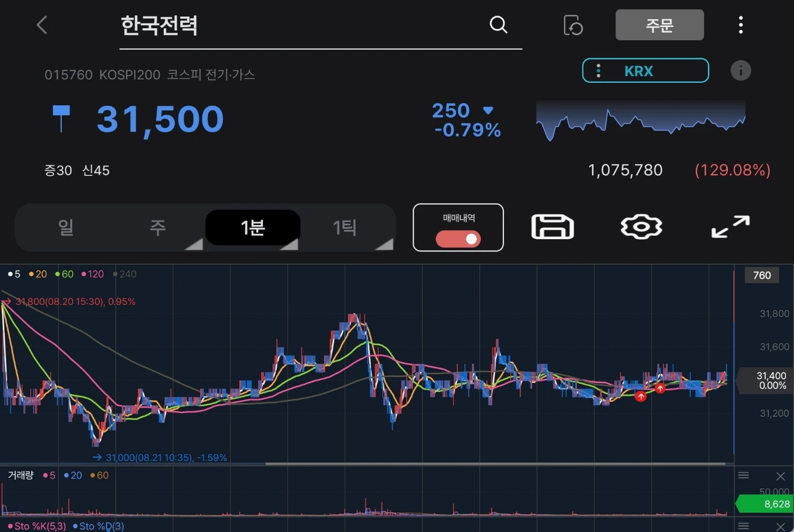Expand the 1분 interval options triangle
The image size is (794, 532).
(289, 244)
